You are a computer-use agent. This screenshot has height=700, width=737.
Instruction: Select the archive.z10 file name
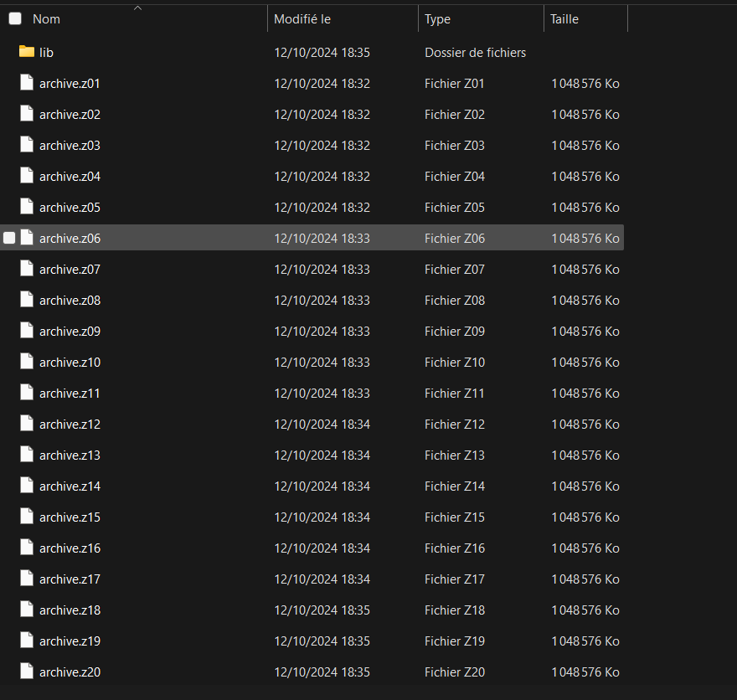70,362
